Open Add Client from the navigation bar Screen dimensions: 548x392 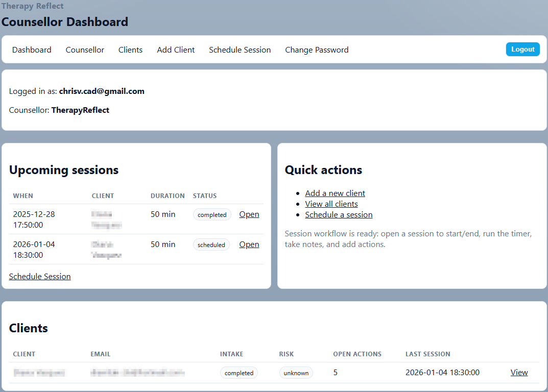(176, 50)
